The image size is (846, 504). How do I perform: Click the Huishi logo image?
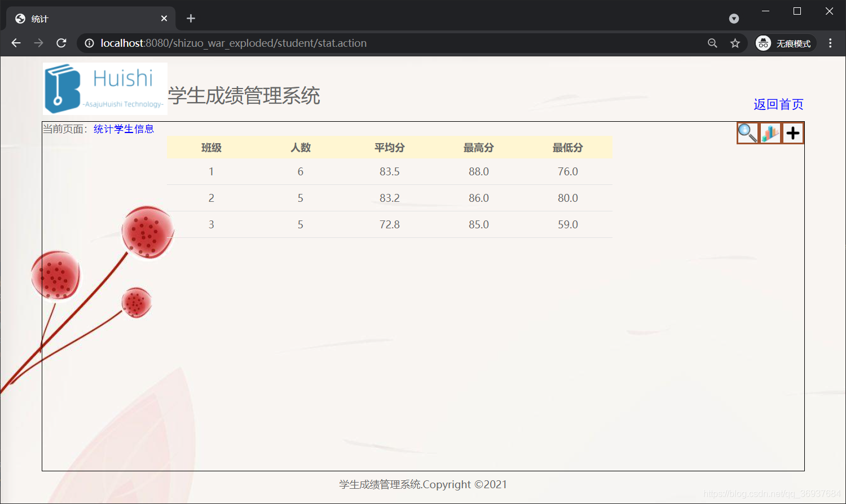pyautogui.click(x=105, y=89)
